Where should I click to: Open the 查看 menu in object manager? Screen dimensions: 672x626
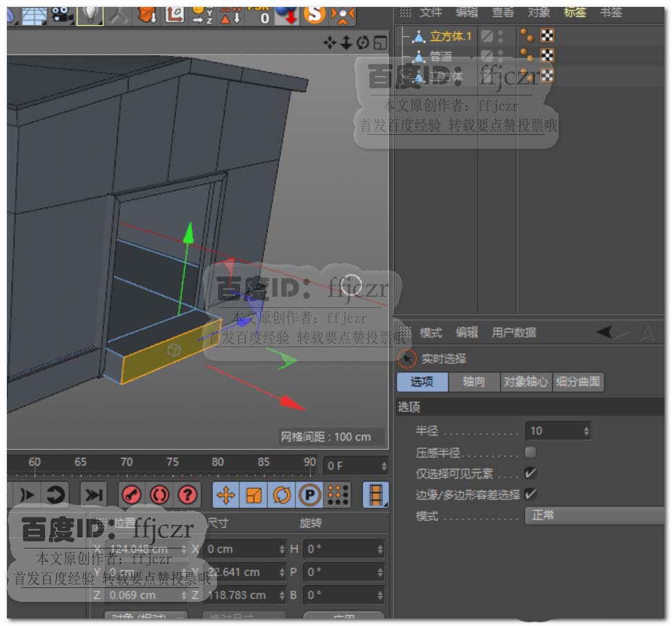point(503,13)
